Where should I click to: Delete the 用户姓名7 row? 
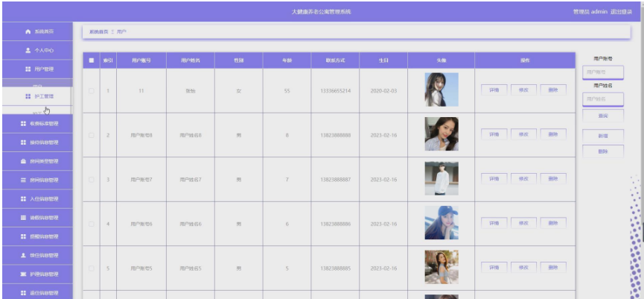click(x=553, y=178)
